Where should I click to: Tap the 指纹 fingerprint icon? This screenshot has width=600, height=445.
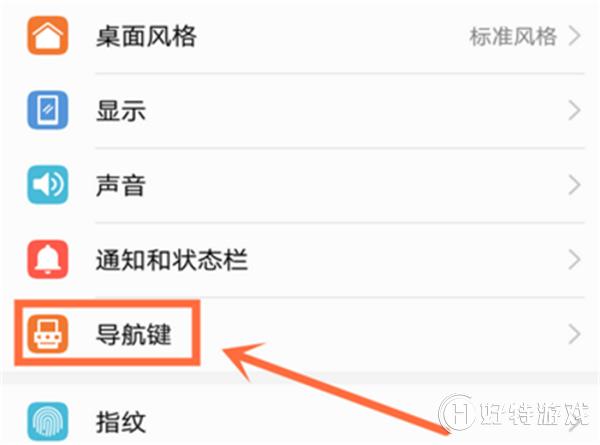point(47,422)
